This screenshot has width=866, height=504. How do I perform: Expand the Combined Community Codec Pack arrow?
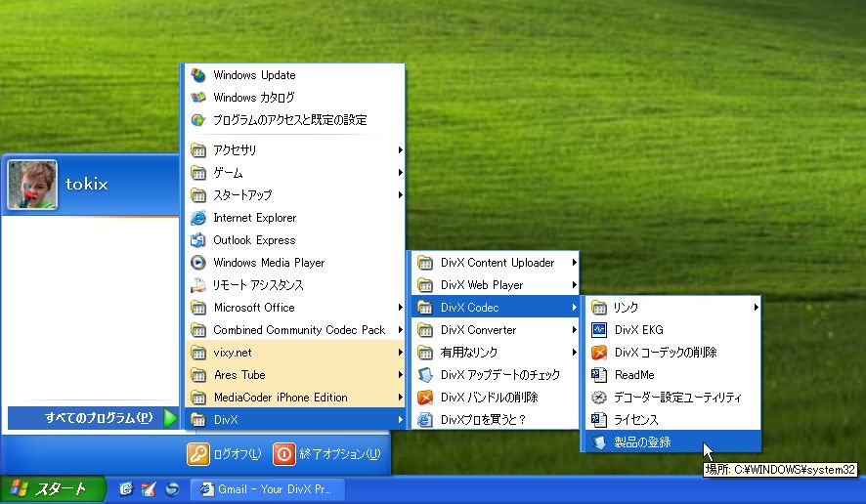(400, 330)
